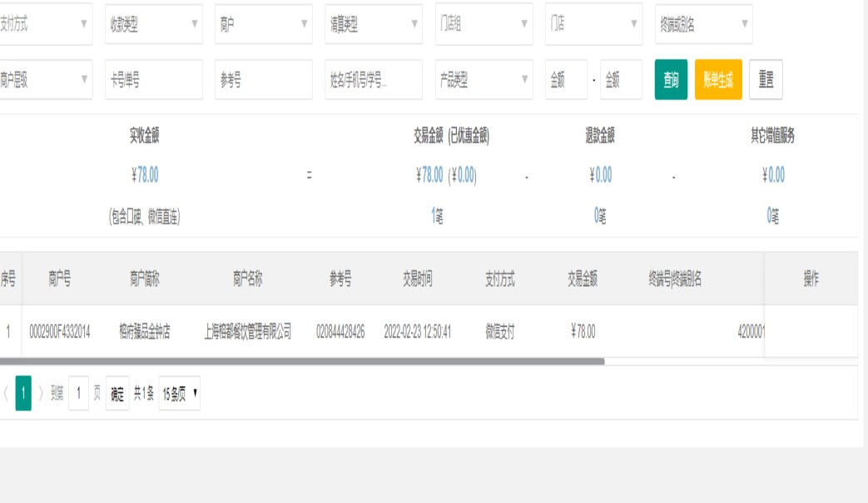Viewport: 868px width, 503px height.
Task: Open the 商户 dropdown selector
Action: (x=263, y=24)
